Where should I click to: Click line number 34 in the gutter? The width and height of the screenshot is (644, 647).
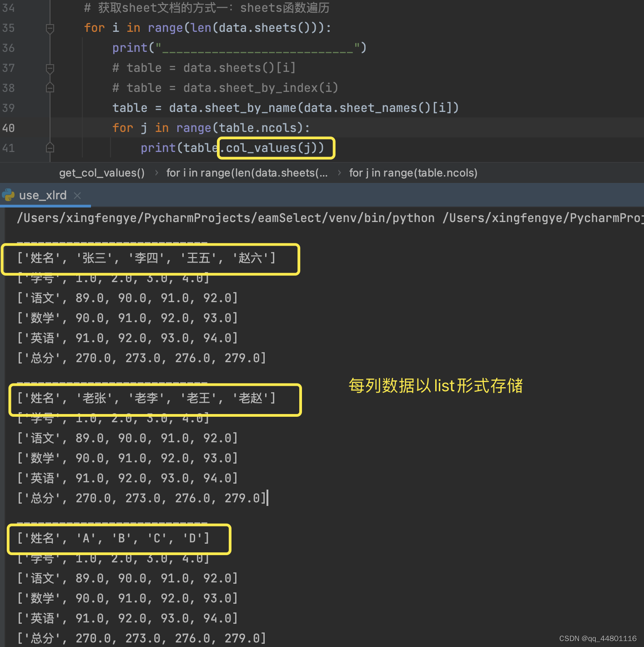coord(9,8)
